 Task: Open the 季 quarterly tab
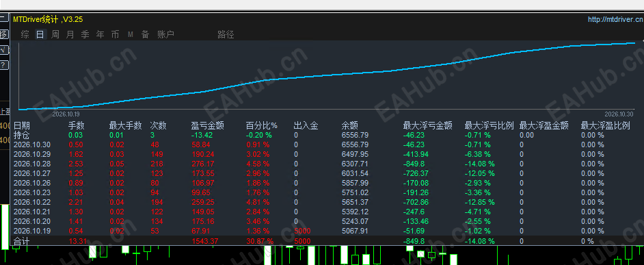(85, 34)
